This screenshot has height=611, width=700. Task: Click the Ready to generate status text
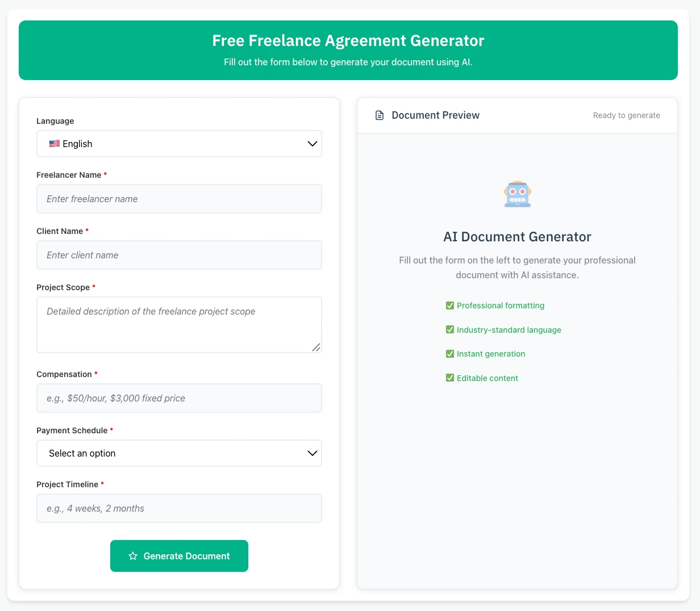tap(626, 115)
